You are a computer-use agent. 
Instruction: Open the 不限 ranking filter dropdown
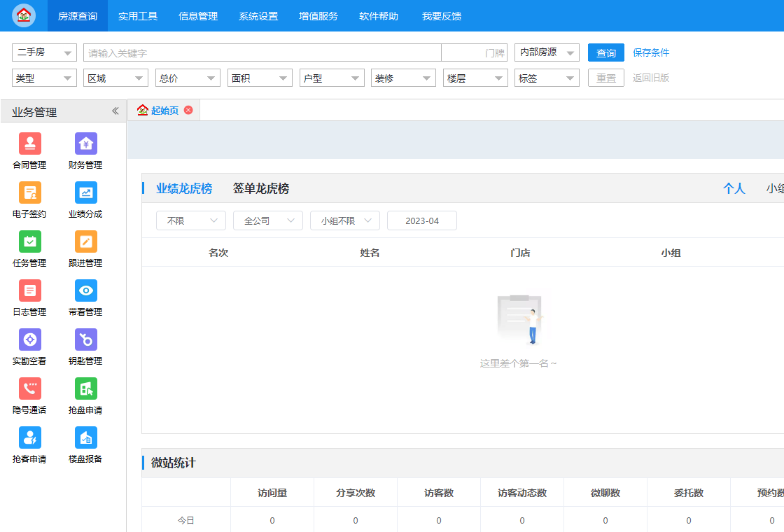[x=191, y=220]
